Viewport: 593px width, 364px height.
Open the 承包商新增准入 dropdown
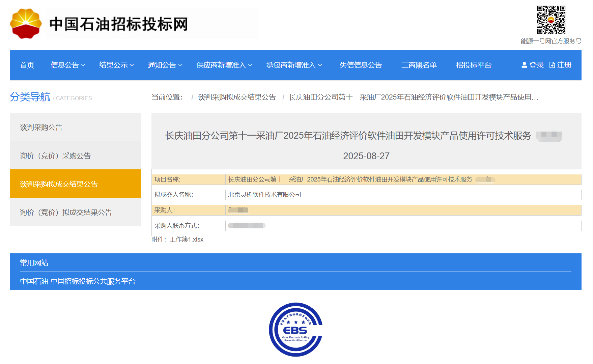[294, 65]
